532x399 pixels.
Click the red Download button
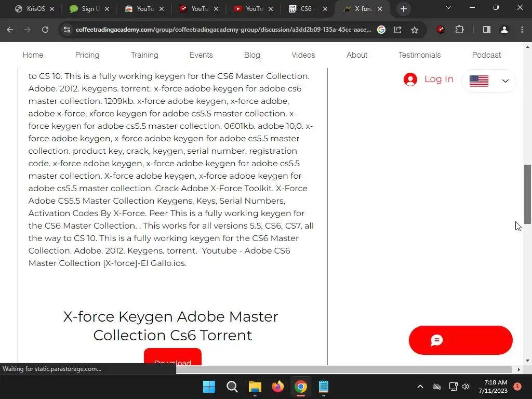tap(172, 356)
